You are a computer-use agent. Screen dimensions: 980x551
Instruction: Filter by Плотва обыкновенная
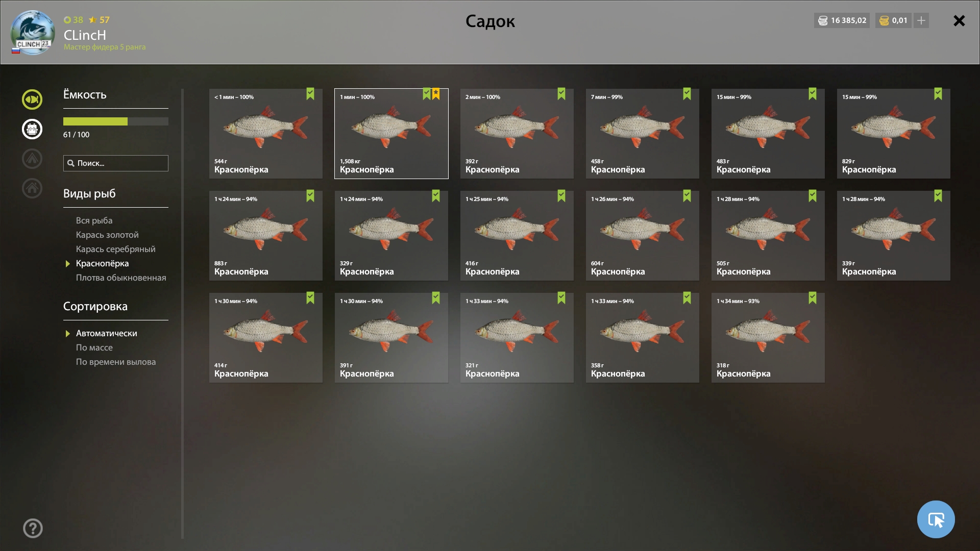[121, 278]
